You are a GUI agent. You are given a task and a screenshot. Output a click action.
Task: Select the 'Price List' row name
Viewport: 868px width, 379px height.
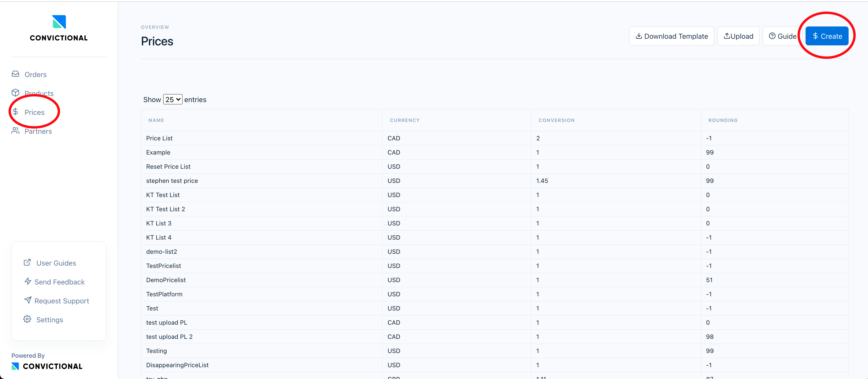click(159, 138)
